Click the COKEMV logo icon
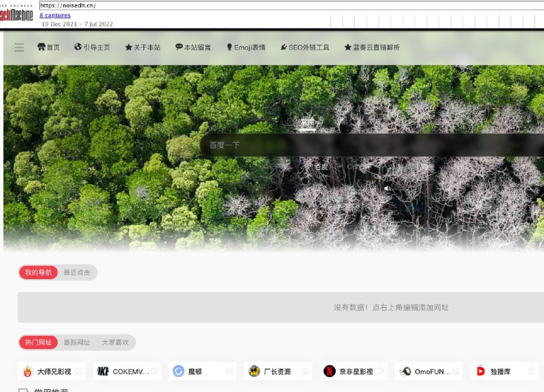The image size is (544, 392). tap(103, 371)
